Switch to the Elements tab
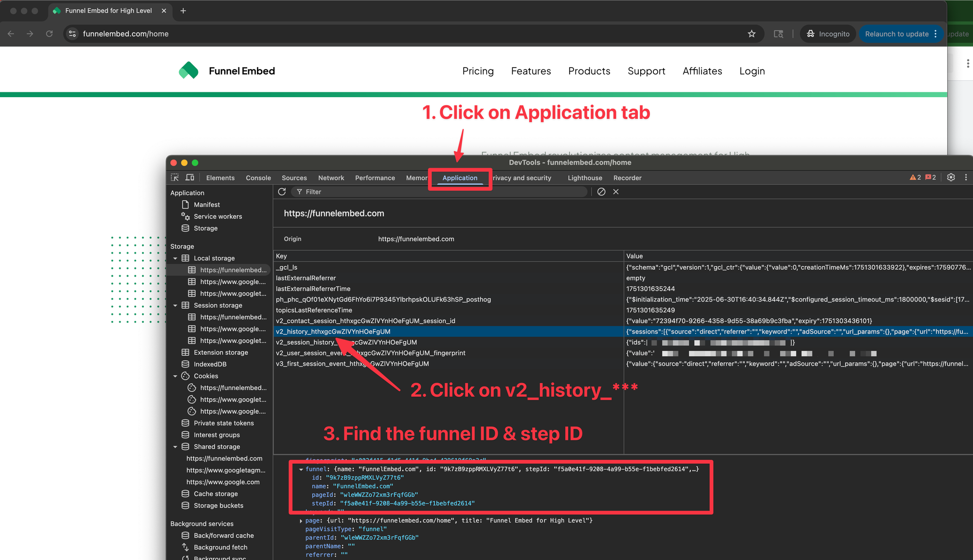This screenshot has width=973, height=560. pos(220,177)
